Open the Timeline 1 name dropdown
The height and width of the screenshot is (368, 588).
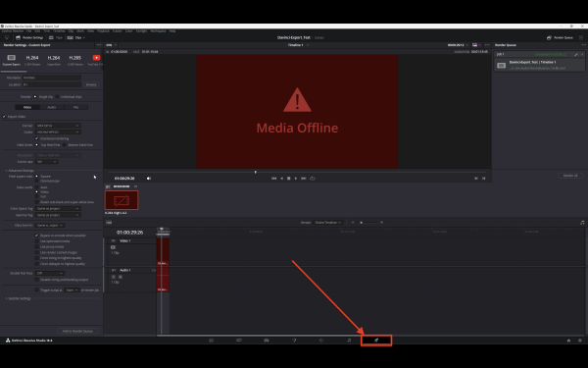298,45
